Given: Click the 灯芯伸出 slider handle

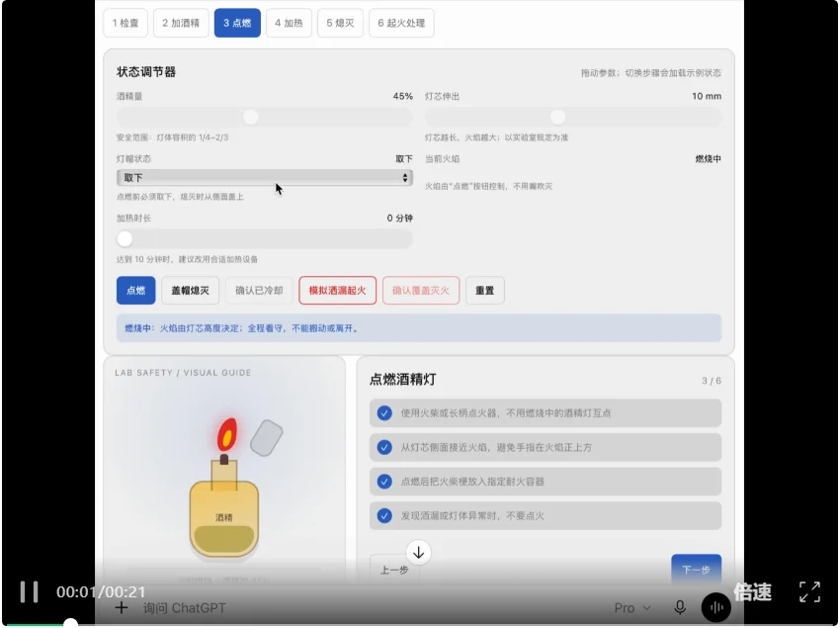Looking at the screenshot, I should coord(557,117).
